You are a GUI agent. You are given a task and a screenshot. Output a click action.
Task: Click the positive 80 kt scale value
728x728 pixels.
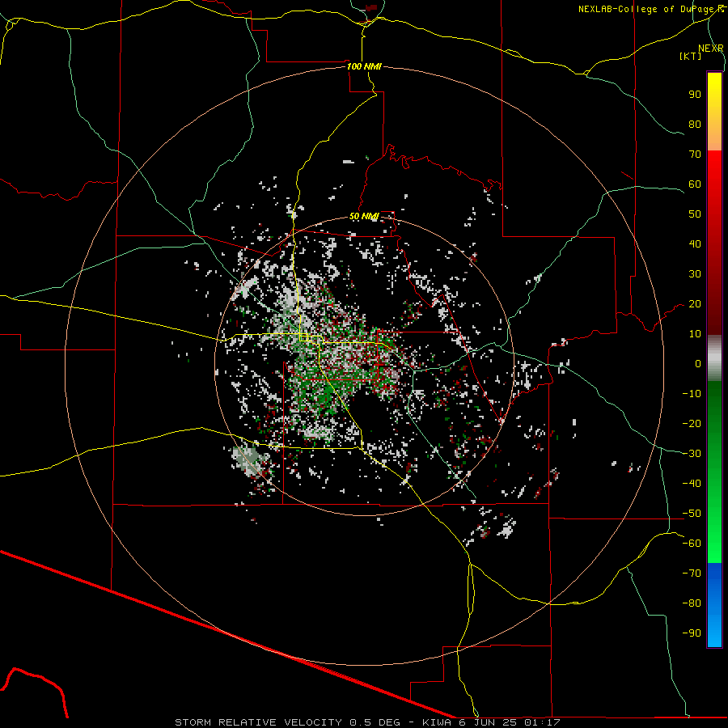click(695, 125)
